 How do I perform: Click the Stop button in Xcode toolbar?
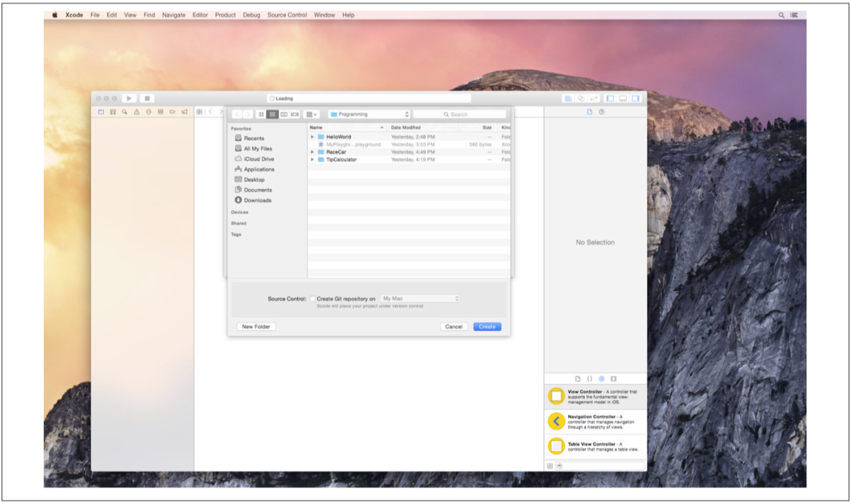click(x=147, y=99)
